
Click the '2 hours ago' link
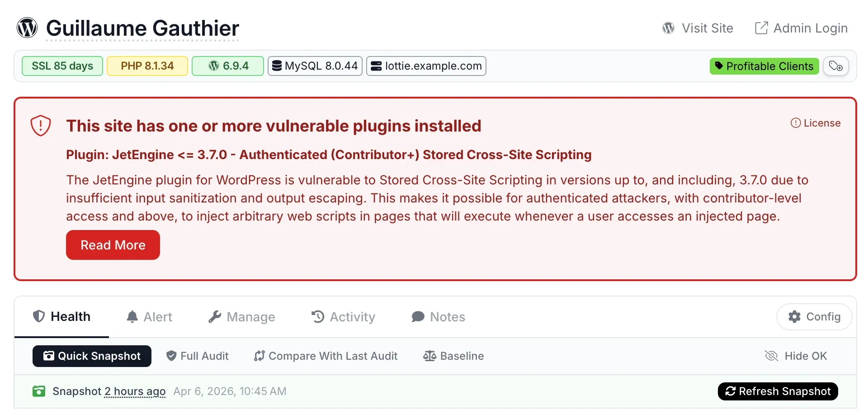coord(134,391)
